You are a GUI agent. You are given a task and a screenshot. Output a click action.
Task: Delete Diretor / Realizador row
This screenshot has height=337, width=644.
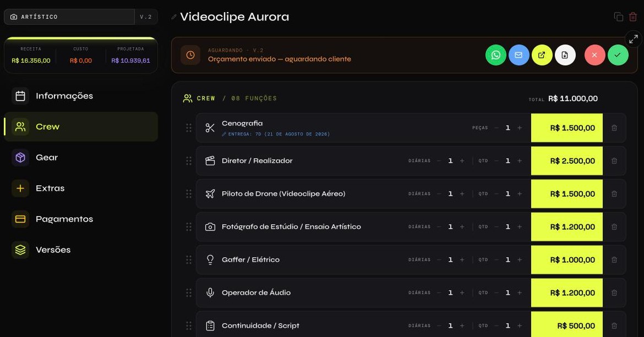tap(614, 161)
